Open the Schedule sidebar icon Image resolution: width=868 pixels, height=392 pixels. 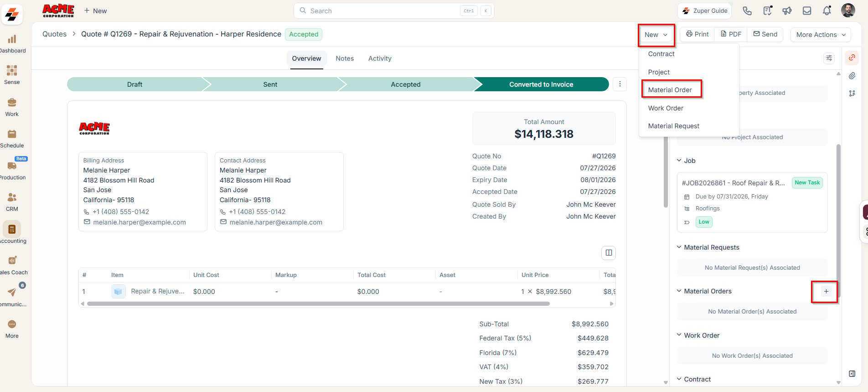coord(12,134)
